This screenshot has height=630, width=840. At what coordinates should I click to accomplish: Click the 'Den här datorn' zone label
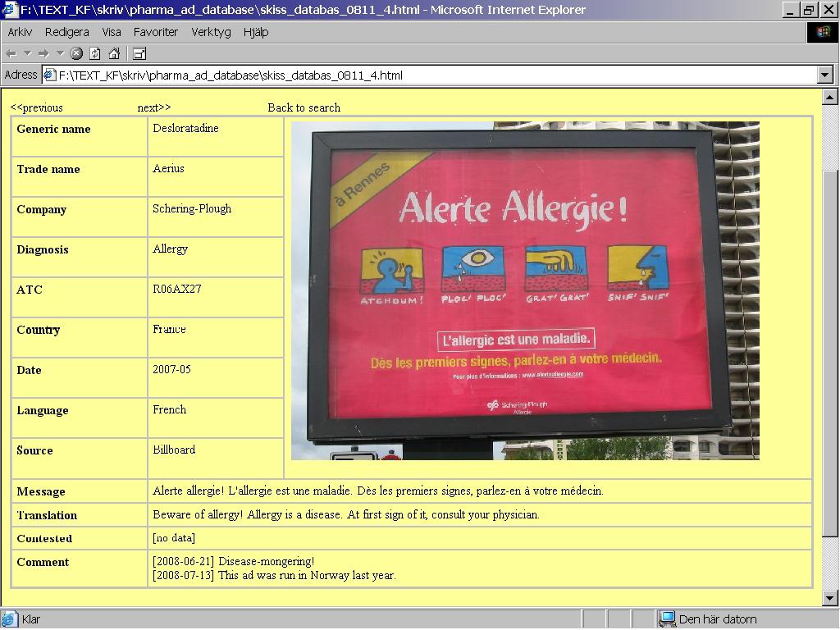pos(718,619)
